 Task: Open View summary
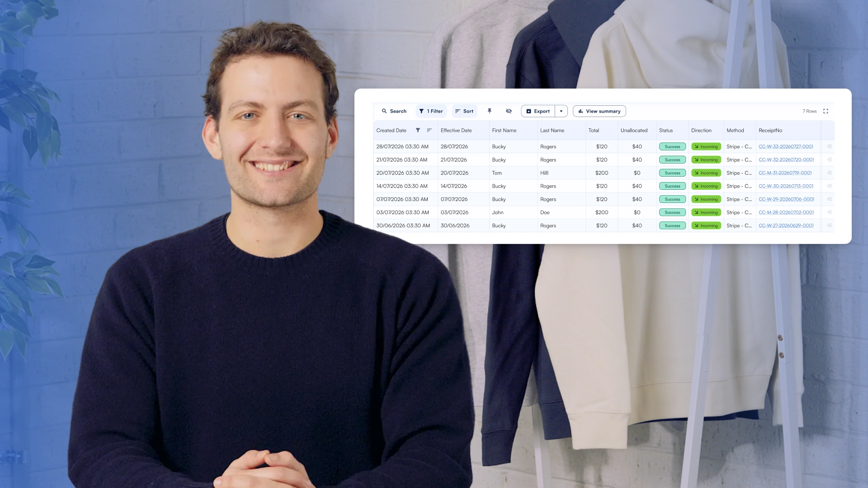[599, 111]
